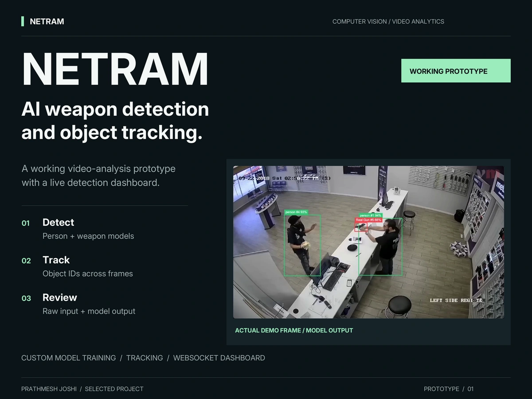Click the Review heading
Screen dimensions: 532x399
60,297
